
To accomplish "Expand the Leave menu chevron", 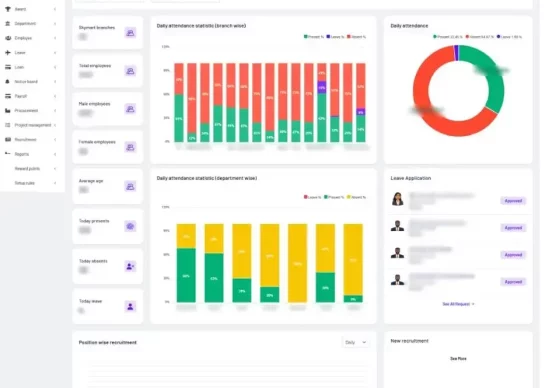I will pos(55,52).
